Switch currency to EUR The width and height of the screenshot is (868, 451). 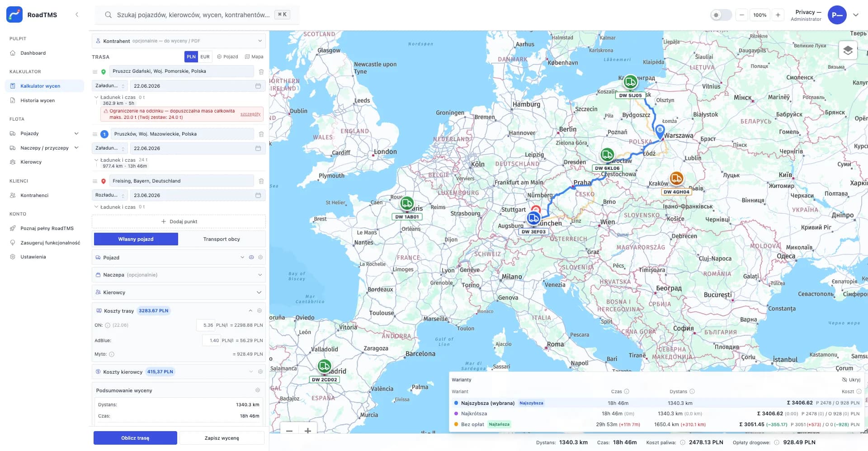pyautogui.click(x=205, y=56)
